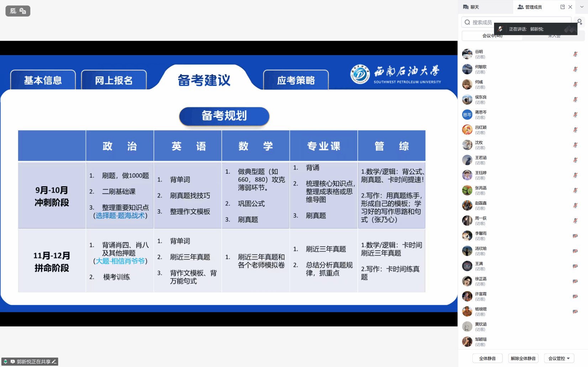Click the screen share icon in sharing bar

point(12,362)
